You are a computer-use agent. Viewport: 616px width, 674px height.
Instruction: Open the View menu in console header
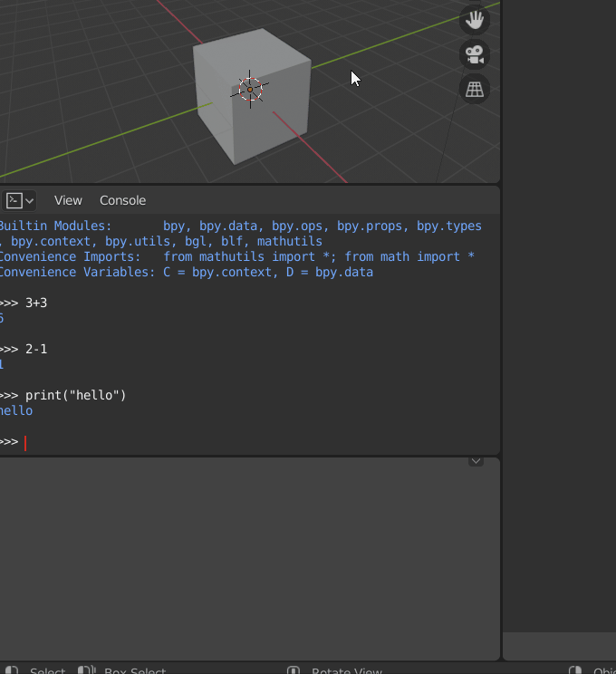click(x=68, y=201)
